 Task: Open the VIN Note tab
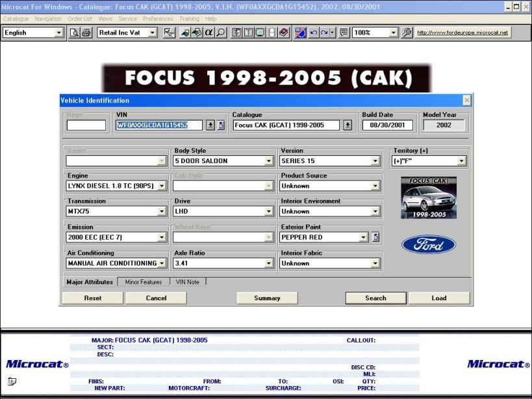(x=188, y=282)
